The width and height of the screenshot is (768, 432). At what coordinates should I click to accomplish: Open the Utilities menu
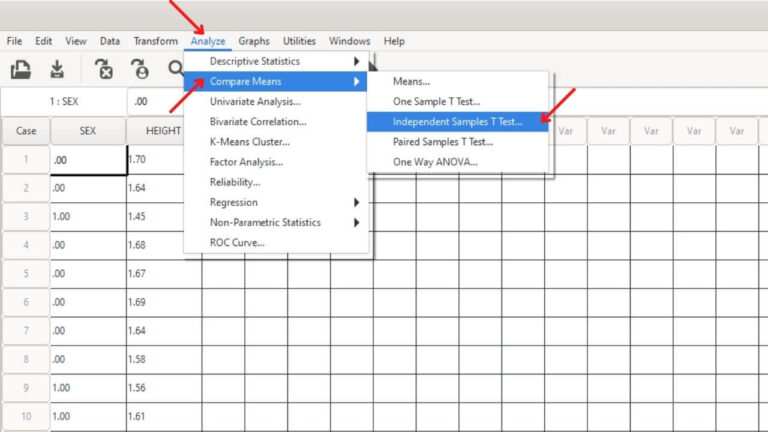click(x=299, y=41)
